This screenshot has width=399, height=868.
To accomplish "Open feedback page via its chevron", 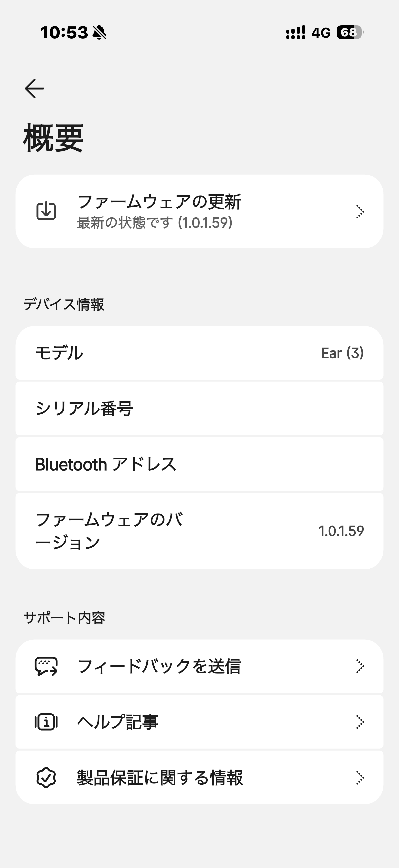I will [360, 666].
